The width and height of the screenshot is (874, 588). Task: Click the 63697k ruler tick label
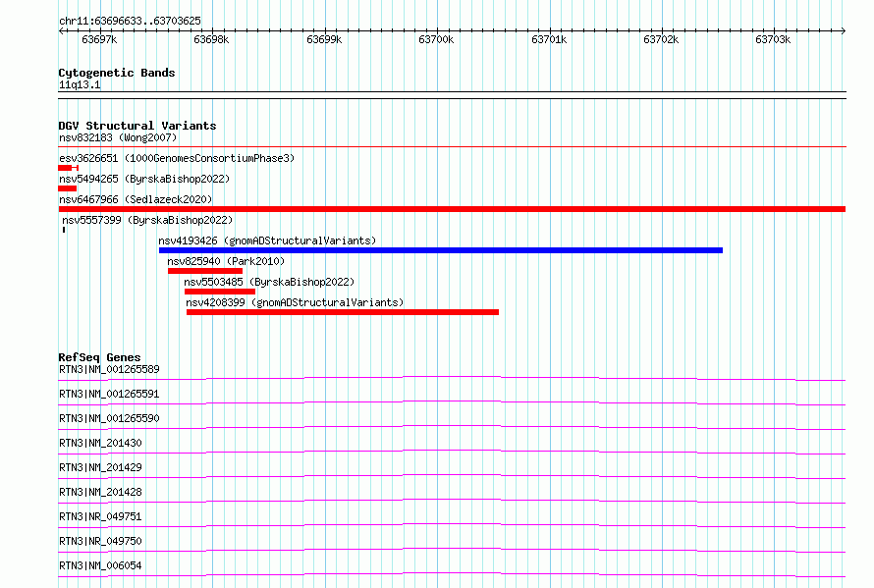click(99, 39)
